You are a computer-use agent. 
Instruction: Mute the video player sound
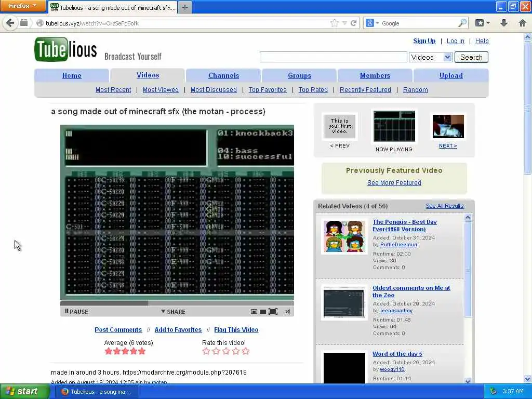tap(288, 312)
